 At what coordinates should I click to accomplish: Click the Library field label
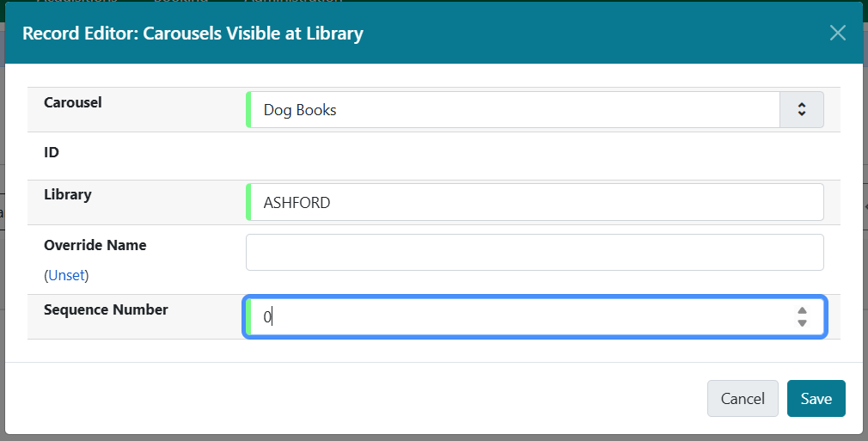point(68,194)
